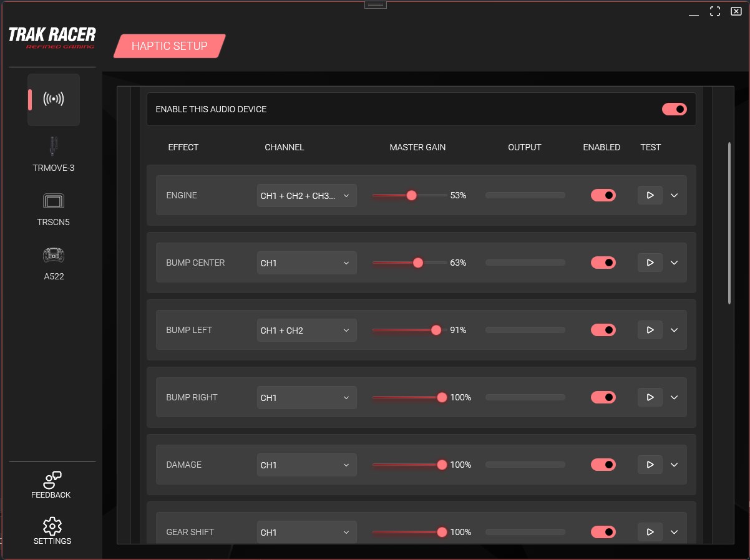Screen dimensions: 750x560
Task: Play the Gear Shift effect test
Action: [x=650, y=532]
